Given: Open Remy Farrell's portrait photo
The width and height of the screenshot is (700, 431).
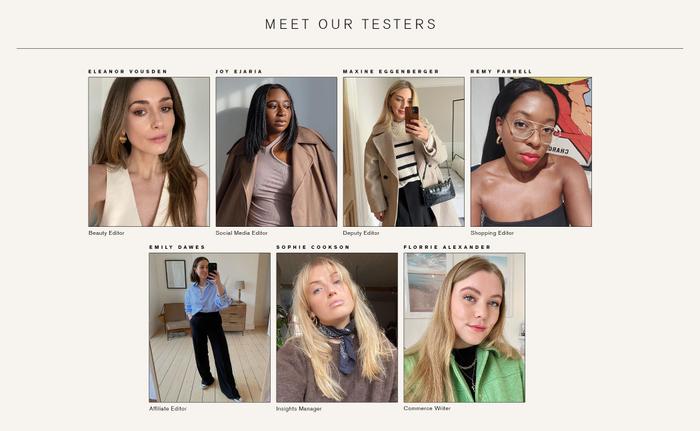Looking at the screenshot, I should pos(531,151).
